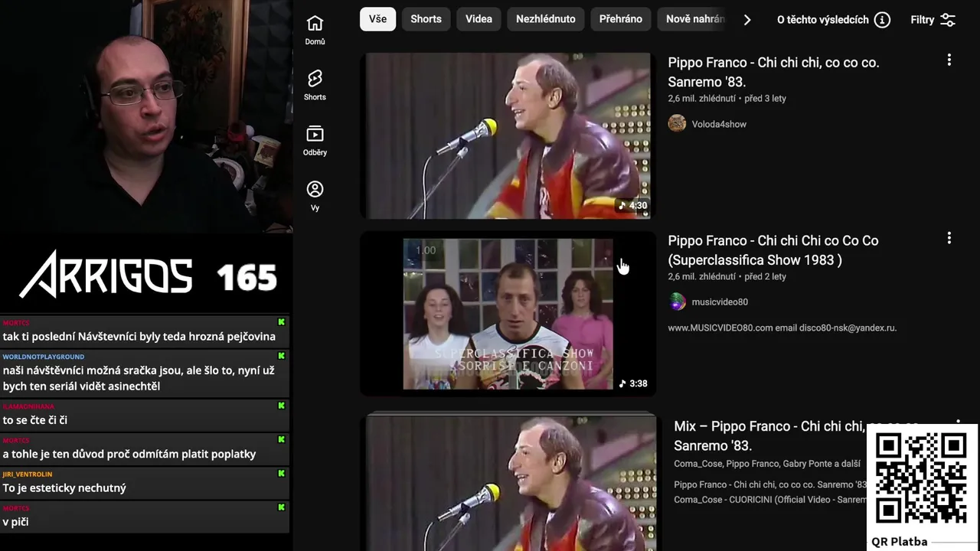The height and width of the screenshot is (551, 980).
Task: Click green badge on ILAMAONIHANA message
Action: (x=281, y=406)
